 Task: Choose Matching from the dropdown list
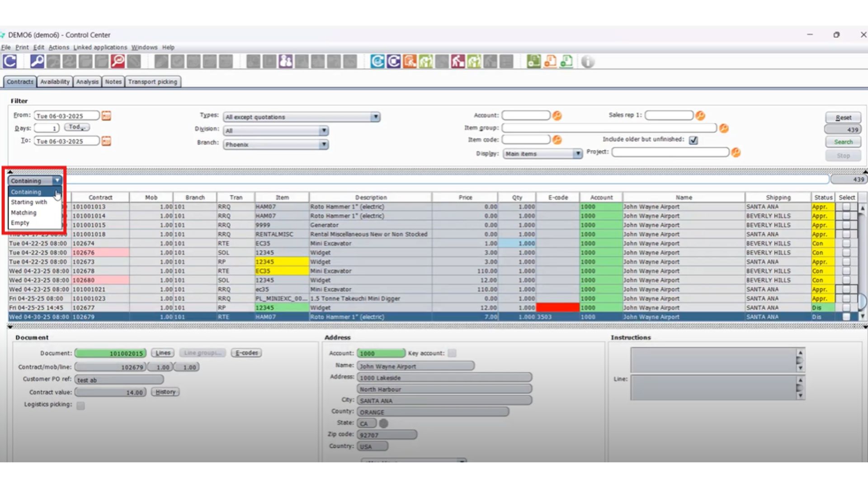(24, 212)
